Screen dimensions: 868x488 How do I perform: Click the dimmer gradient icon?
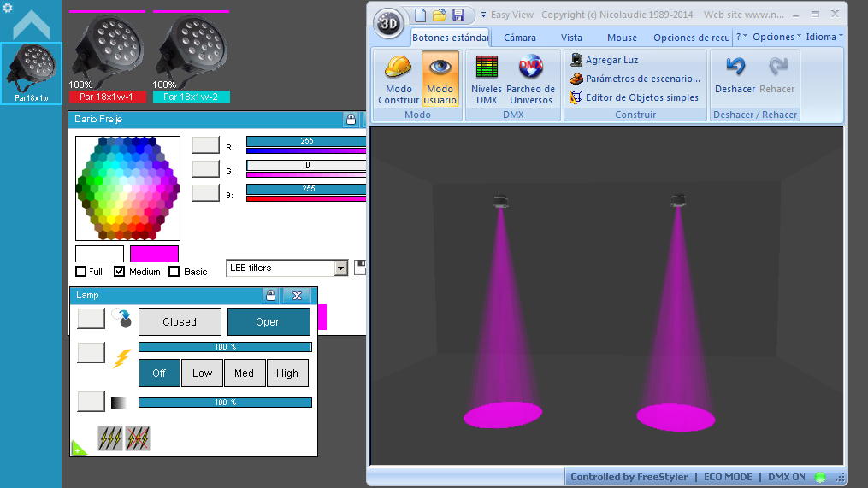[119, 403]
